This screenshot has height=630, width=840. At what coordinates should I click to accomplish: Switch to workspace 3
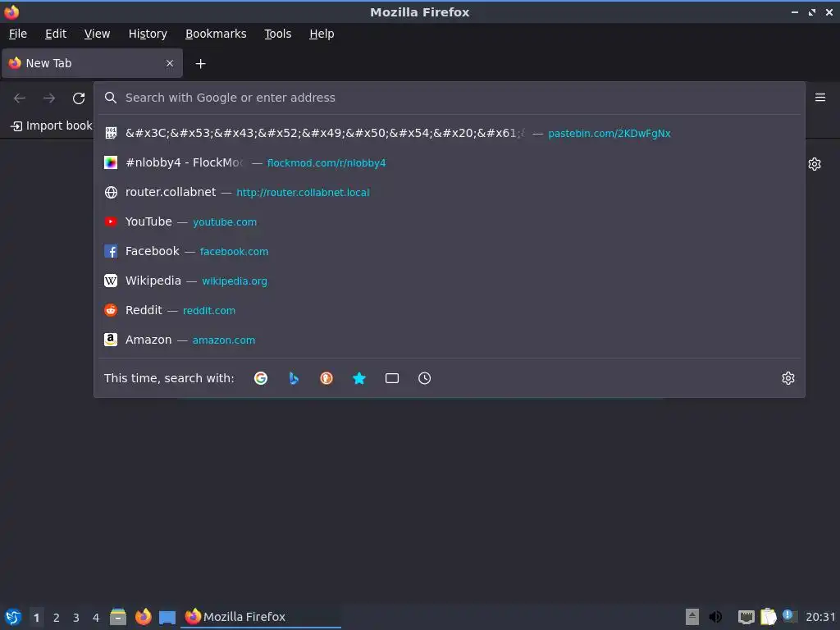[76, 618]
